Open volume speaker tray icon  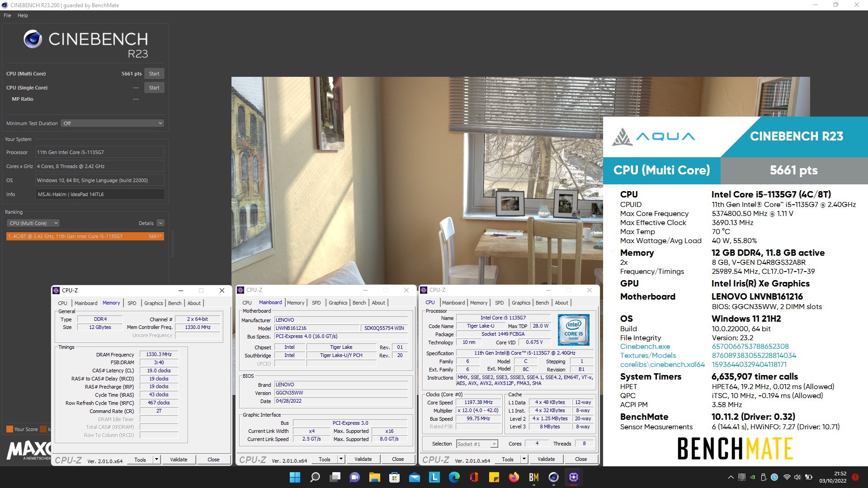(797, 477)
